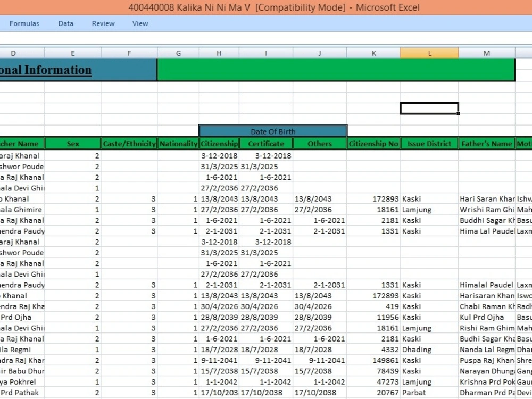This screenshot has width=532, height=399.
Task: Open the View ribbon tab
Action: pos(140,23)
